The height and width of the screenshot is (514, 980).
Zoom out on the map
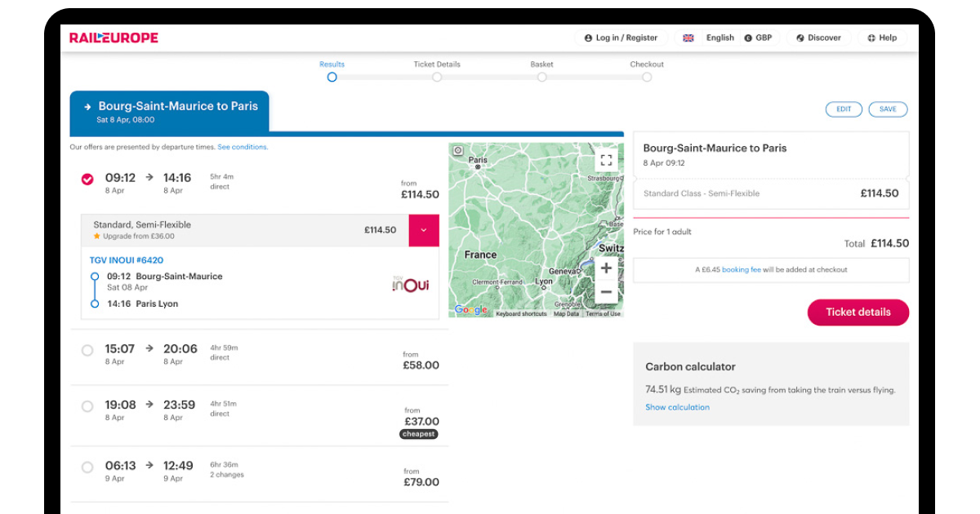606,291
